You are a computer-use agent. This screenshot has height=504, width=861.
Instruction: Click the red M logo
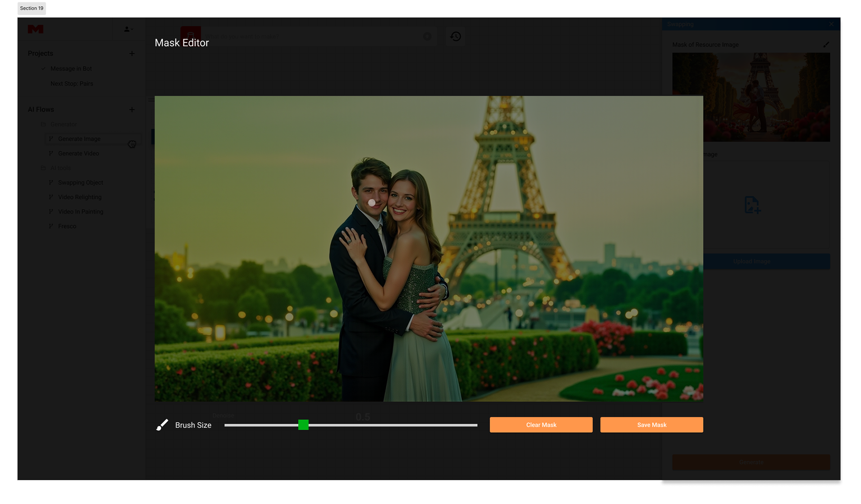coord(35,29)
